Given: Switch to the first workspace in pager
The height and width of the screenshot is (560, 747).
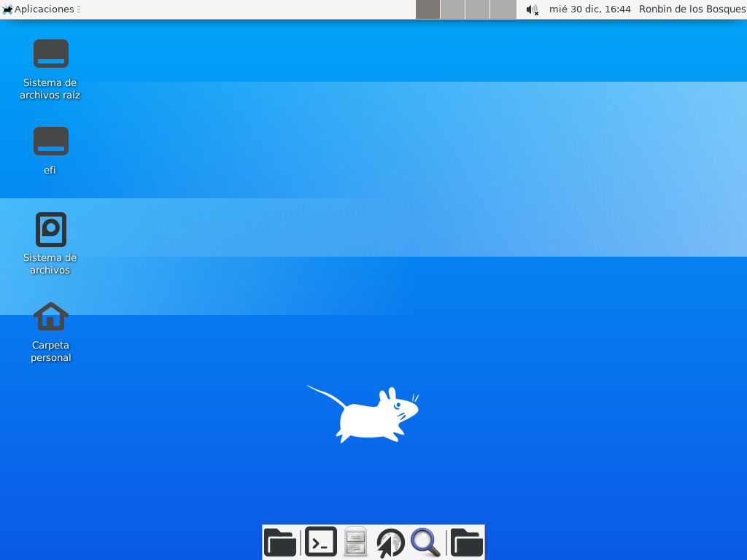Looking at the screenshot, I should click(x=427, y=9).
